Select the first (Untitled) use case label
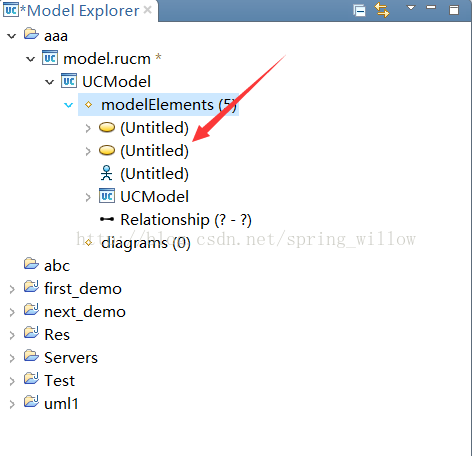472x456 pixels. 154,128
